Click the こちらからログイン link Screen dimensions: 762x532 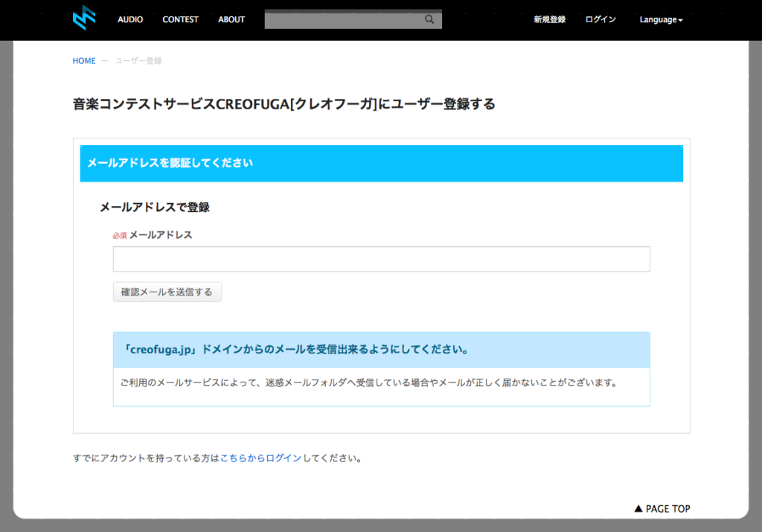(260, 458)
